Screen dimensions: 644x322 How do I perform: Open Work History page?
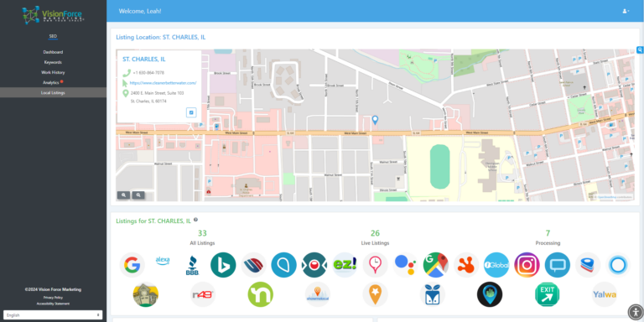(x=53, y=72)
